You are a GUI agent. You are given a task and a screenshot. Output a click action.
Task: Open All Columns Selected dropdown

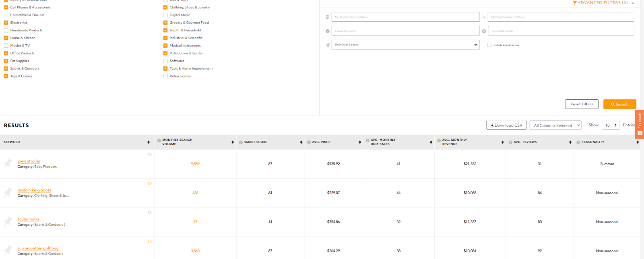pyautogui.click(x=555, y=125)
